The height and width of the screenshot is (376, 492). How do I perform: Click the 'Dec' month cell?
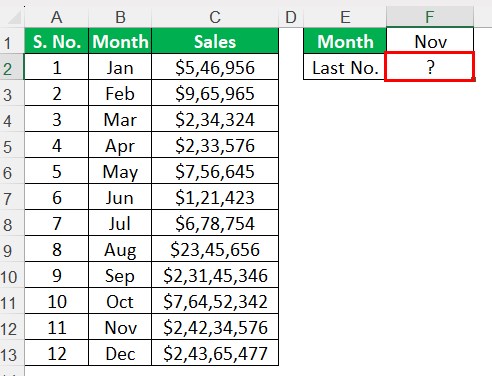pos(120,353)
